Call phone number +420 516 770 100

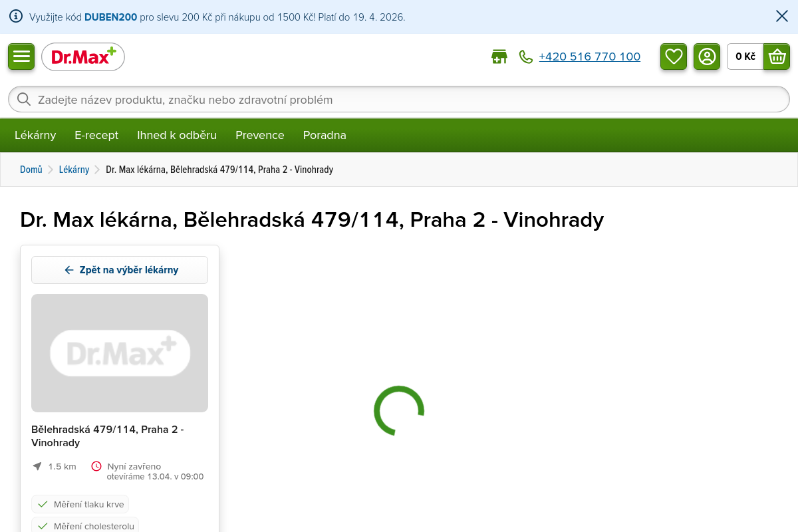click(589, 57)
